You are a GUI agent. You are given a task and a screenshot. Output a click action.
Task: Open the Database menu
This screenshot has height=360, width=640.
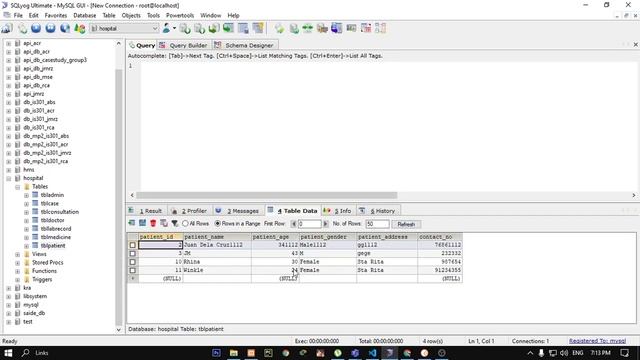click(x=84, y=15)
